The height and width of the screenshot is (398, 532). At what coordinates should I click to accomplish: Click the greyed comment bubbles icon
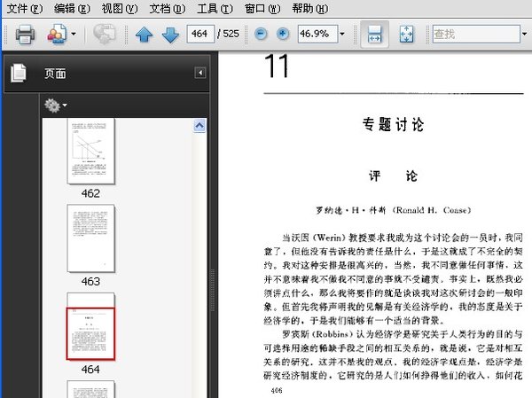(104, 34)
